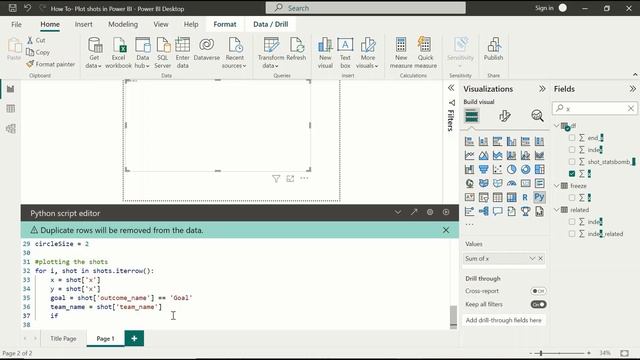Open Report view in left sidebar
640x360 pixels.
point(11,89)
